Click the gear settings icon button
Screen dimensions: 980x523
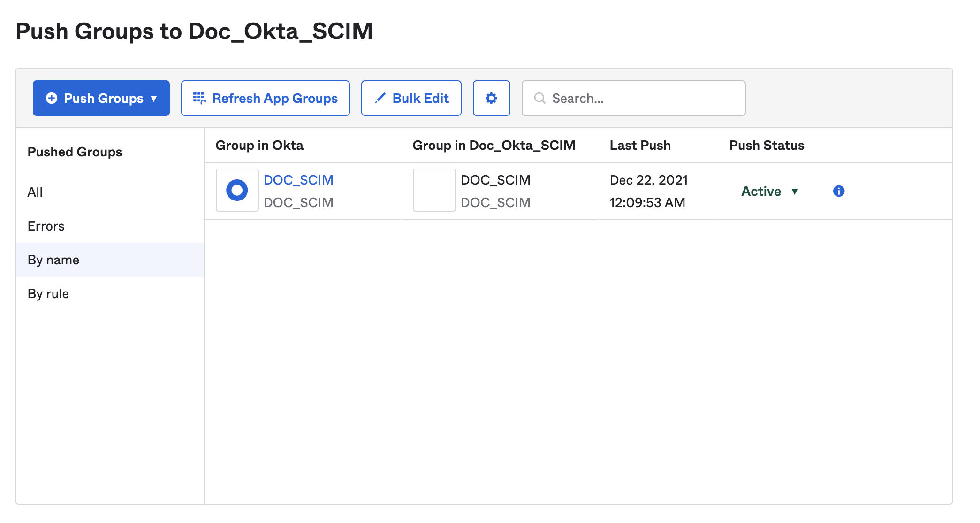tap(491, 98)
